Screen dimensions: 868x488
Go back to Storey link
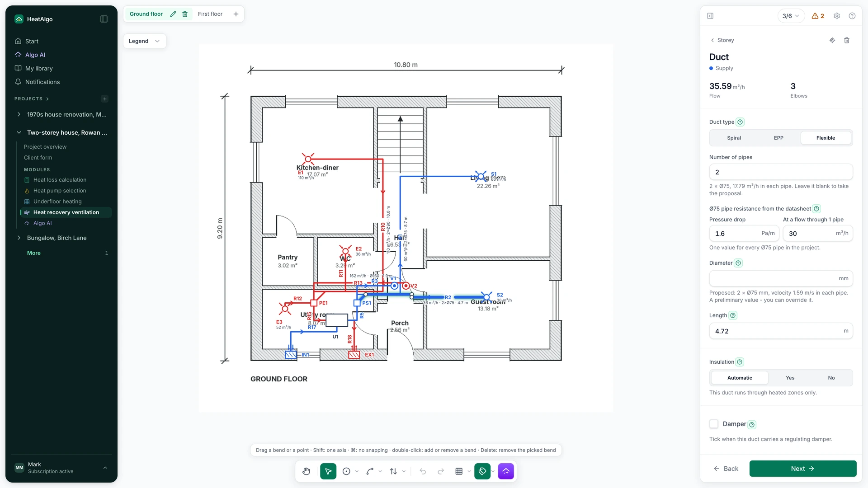tap(722, 40)
